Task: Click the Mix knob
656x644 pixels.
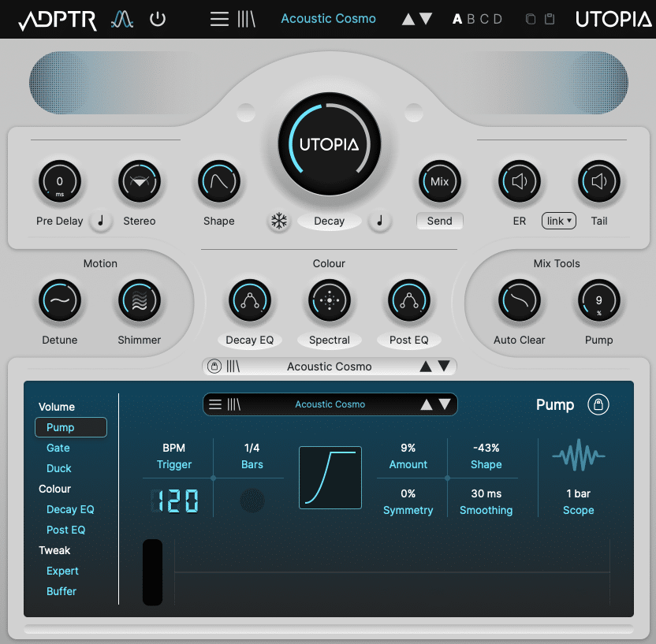Action: point(440,181)
